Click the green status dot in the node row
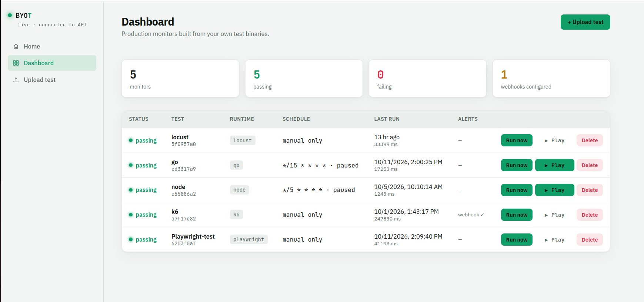The height and width of the screenshot is (302, 644). tap(131, 190)
